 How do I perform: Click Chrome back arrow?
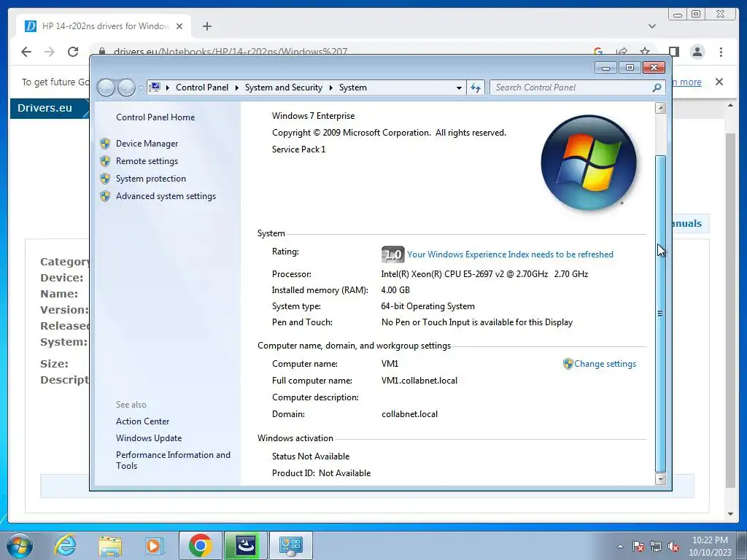26,52
